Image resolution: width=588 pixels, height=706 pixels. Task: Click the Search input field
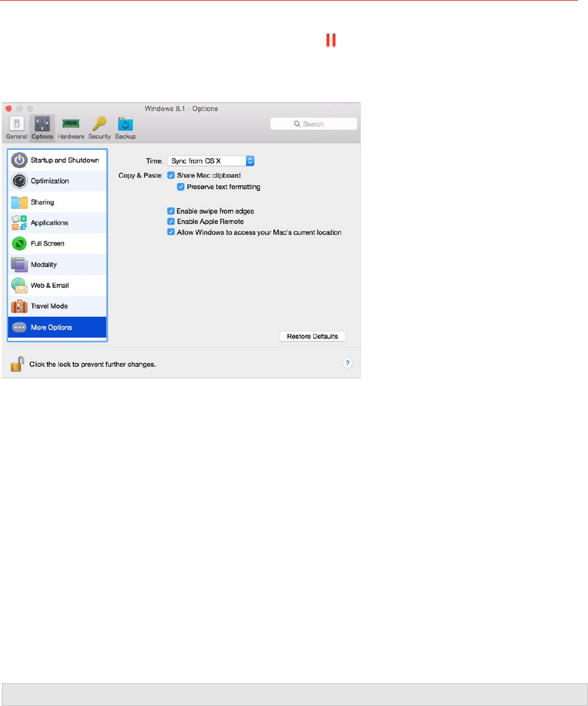(x=313, y=124)
